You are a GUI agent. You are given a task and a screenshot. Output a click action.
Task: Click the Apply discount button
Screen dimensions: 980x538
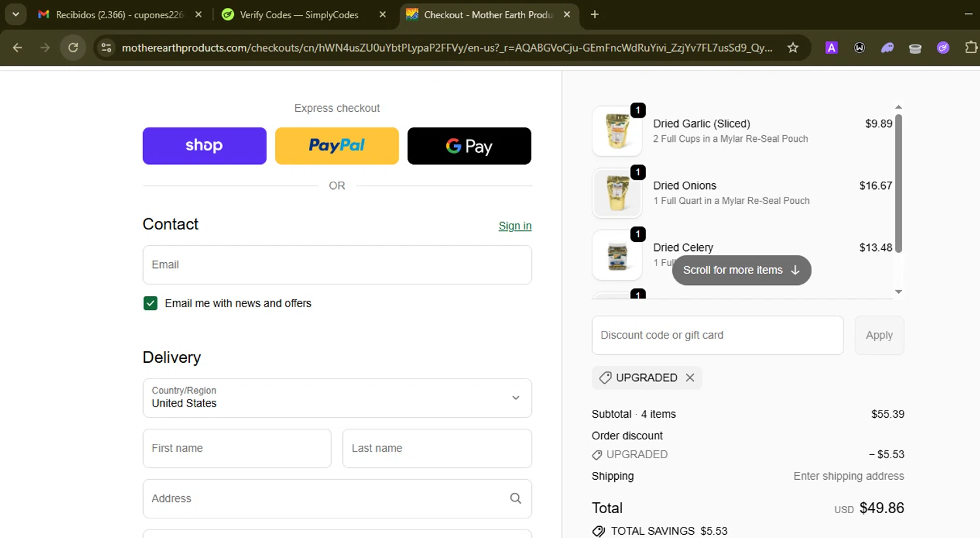[x=879, y=335]
